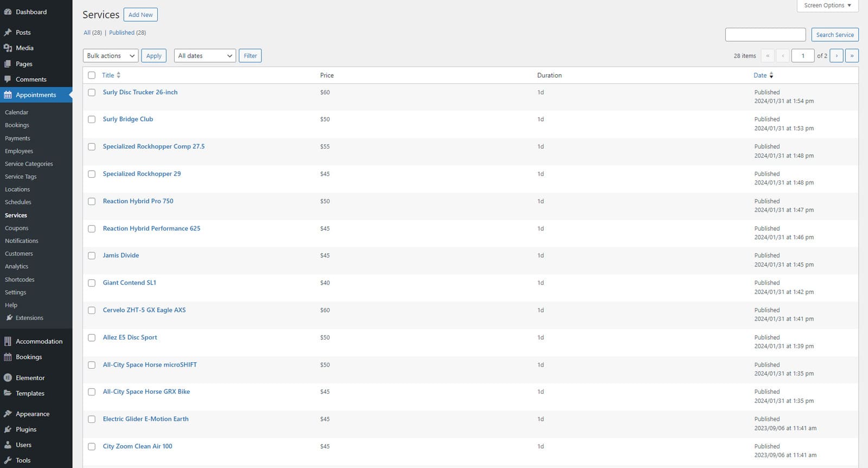Toggle the select-all checkbox in header
This screenshot has height=468, width=868.
coord(92,75)
